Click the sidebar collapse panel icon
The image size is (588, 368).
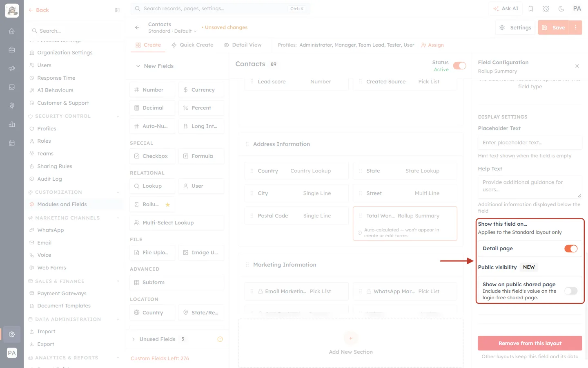point(117,10)
